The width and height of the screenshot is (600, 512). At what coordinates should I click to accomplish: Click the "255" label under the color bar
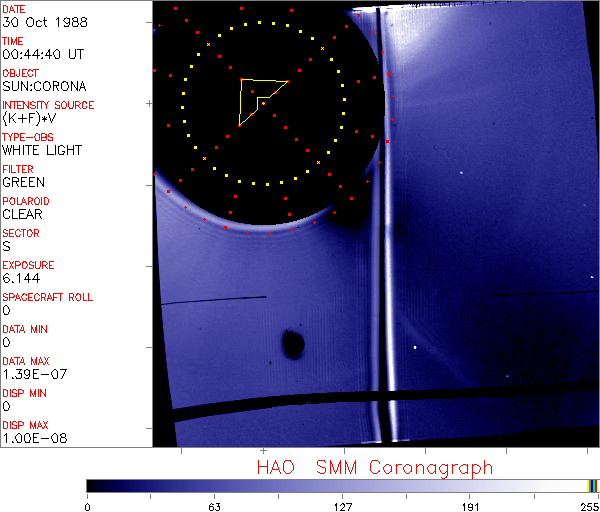coord(589,505)
